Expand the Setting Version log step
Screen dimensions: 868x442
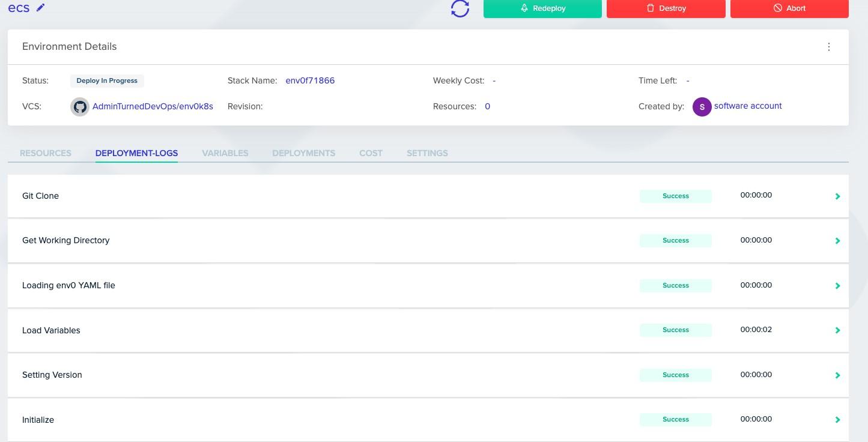(837, 375)
